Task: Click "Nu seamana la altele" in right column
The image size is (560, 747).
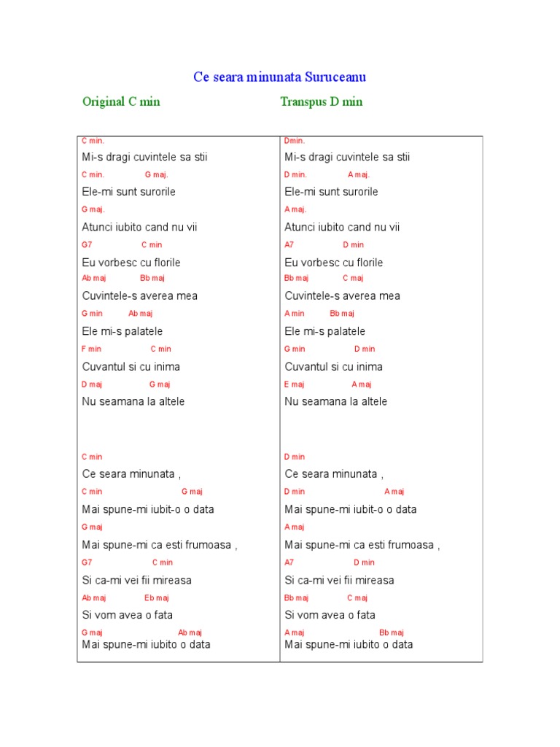Action: click(x=335, y=401)
